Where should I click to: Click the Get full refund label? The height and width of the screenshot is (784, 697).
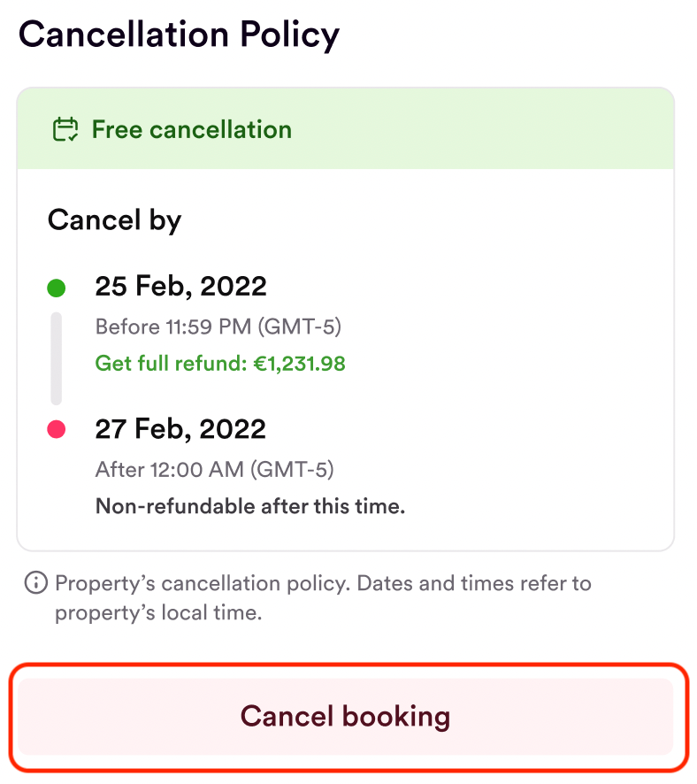[x=167, y=363]
